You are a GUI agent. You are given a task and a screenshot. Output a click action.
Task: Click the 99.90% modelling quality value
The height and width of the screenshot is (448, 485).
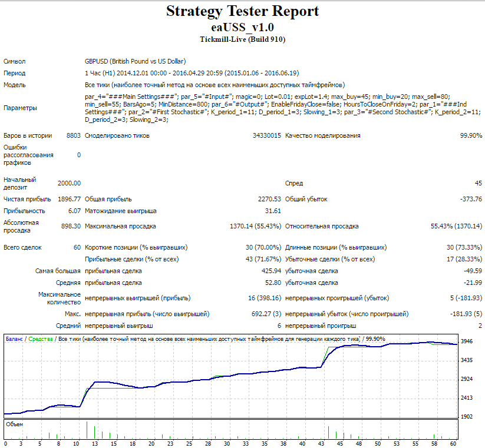point(471,135)
